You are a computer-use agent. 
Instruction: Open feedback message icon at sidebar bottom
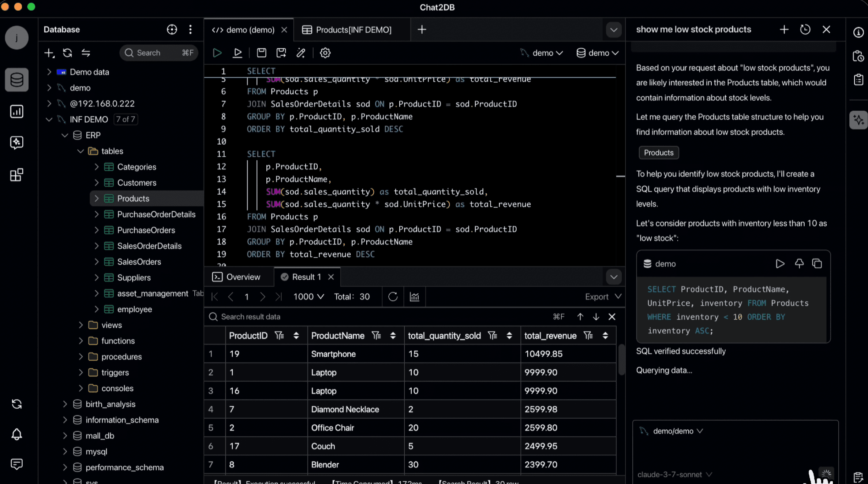coord(16,464)
